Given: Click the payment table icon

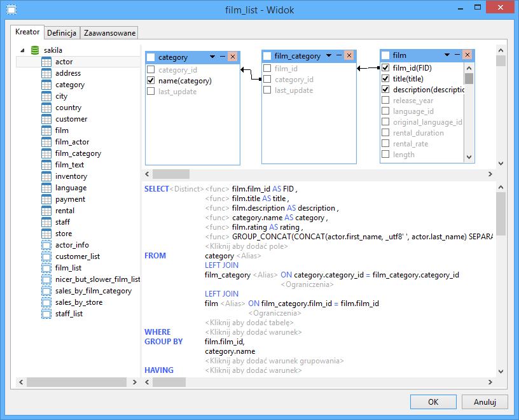Looking at the screenshot, I should pyautogui.click(x=46, y=199).
